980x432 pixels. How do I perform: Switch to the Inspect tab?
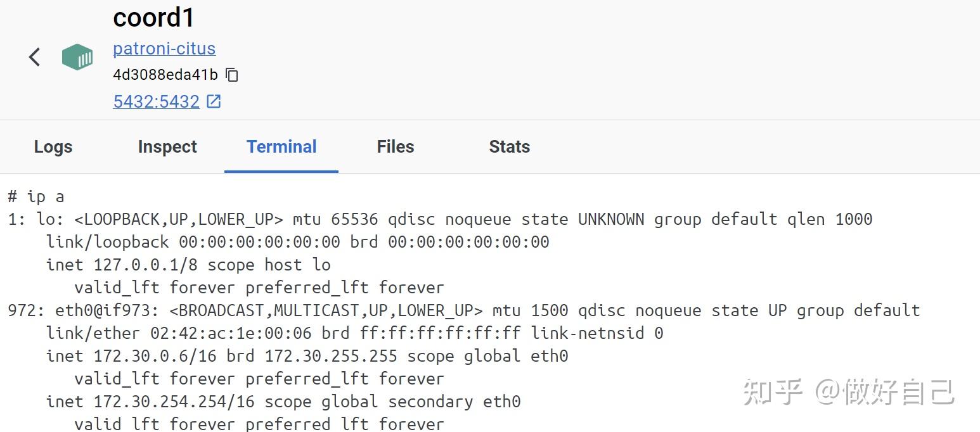tap(167, 146)
